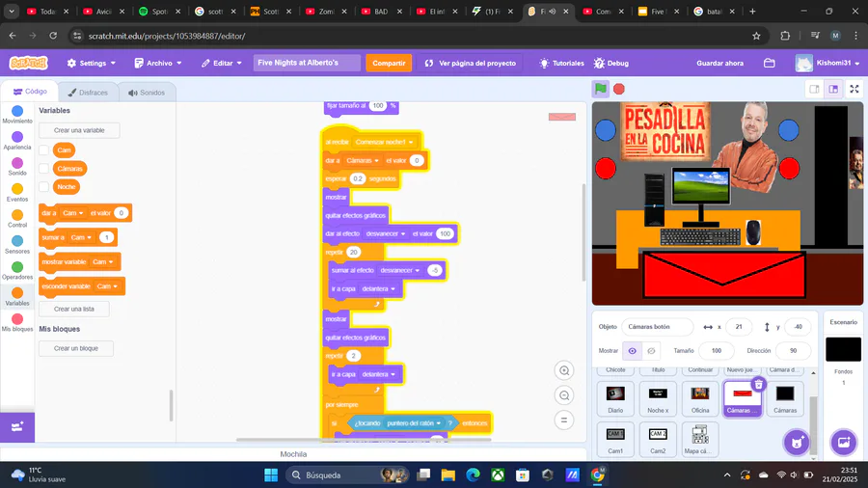Click Crear un bloque button
Image resolution: width=868 pixels, height=488 pixels.
click(x=76, y=348)
